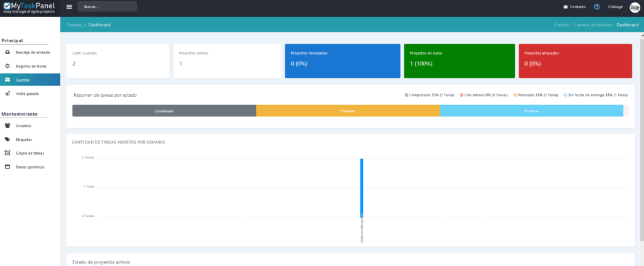The height and width of the screenshot is (266, 644).
Task: Focus the Buscar search field
Action: 107,6
